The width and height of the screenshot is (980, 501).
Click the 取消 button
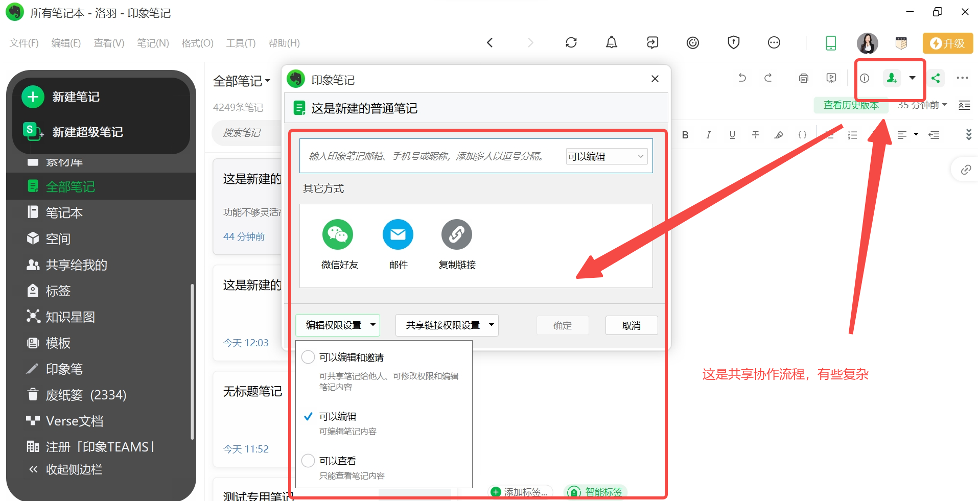pyautogui.click(x=632, y=325)
